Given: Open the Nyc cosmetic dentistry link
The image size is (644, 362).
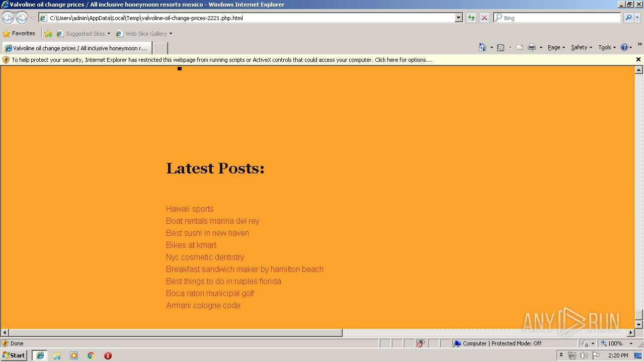Looking at the screenshot, I should (x=205, y=257).
